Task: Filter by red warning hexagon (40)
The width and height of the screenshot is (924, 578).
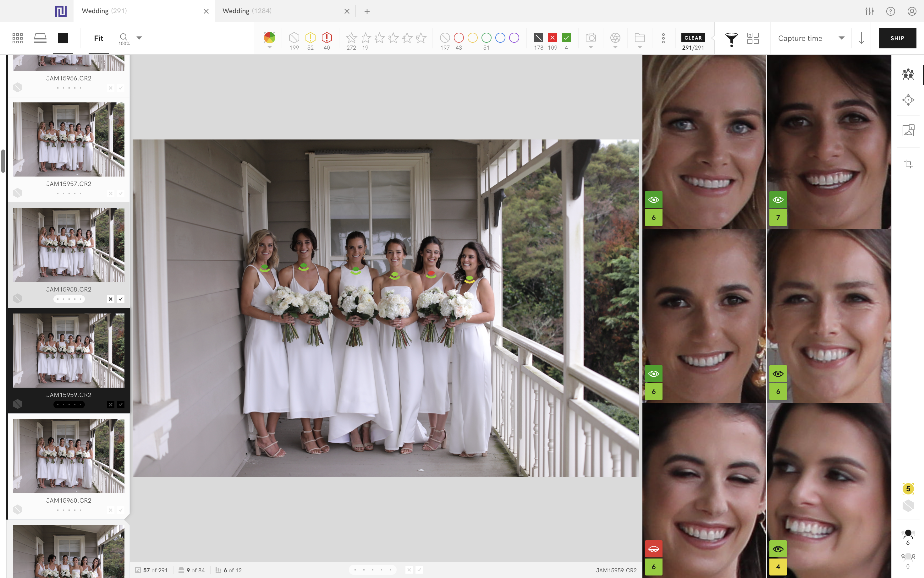Action: (x=327, y=37)
